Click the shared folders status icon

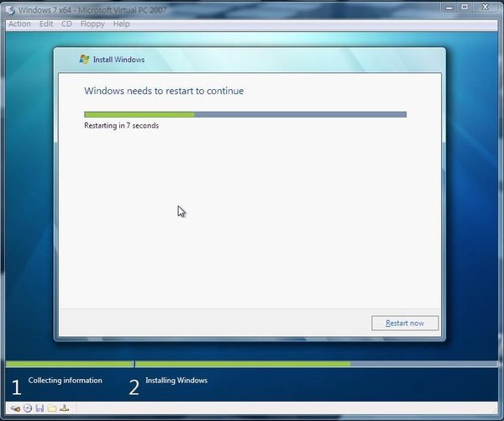52,408
